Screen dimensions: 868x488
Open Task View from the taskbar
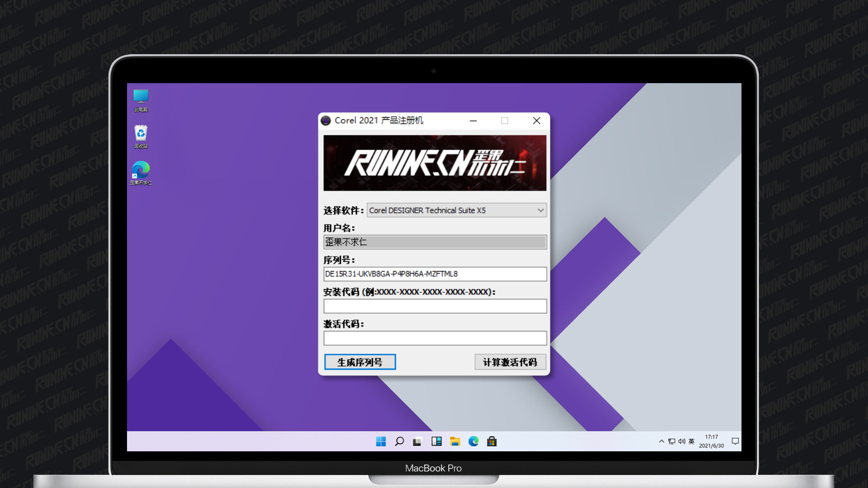coord(417,442)
